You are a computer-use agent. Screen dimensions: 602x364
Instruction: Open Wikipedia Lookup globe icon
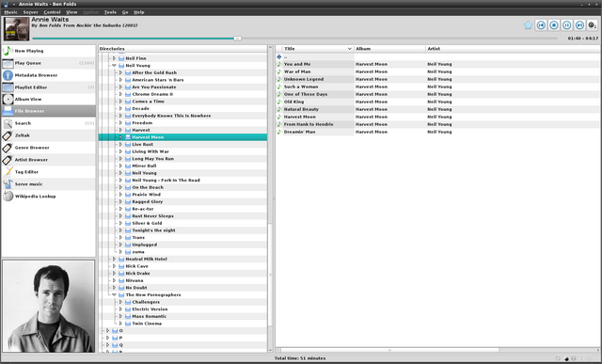8,197
